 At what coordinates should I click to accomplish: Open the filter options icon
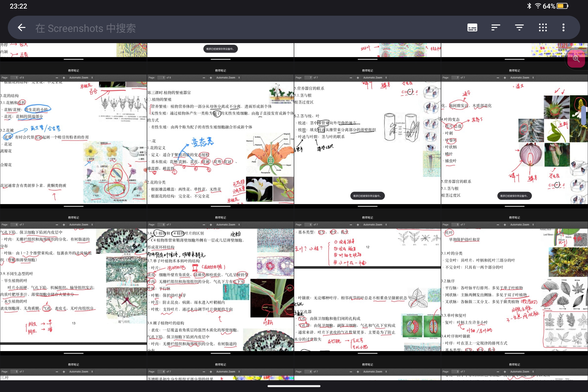point(519,27)
